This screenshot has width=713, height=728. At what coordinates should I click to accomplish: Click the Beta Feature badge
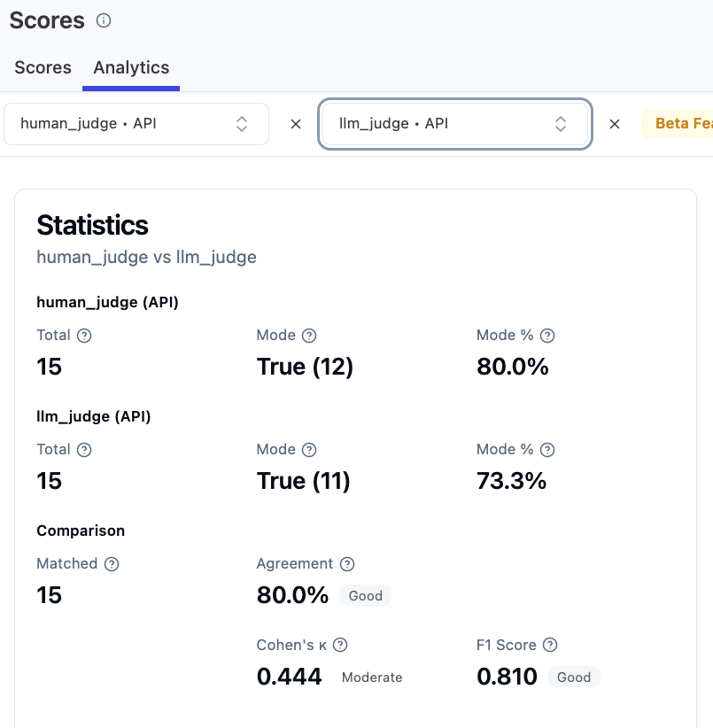coord(682,124)
